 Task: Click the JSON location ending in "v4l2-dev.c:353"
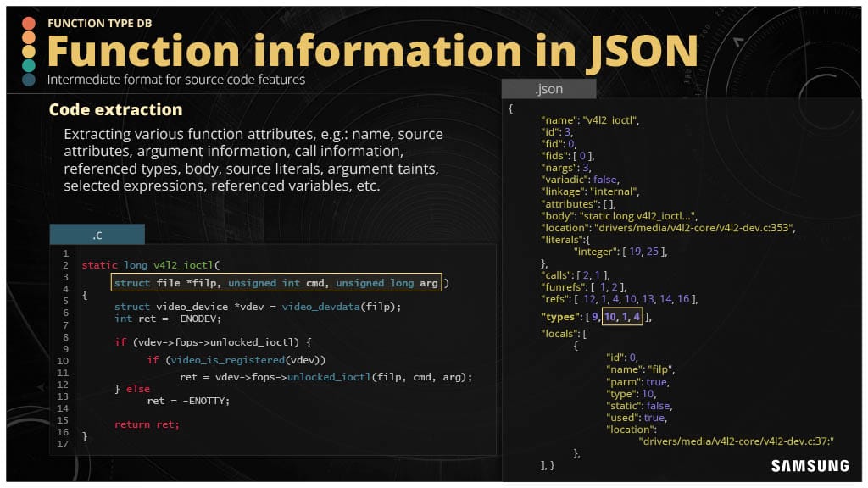[x=668, y=227]
